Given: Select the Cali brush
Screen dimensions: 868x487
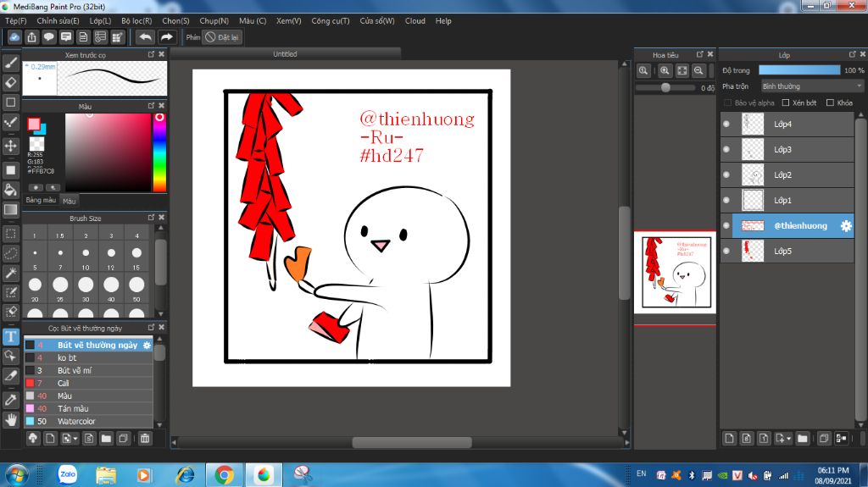Looking at the screenshot, I should pyautogui.click(x=88, y=383).
